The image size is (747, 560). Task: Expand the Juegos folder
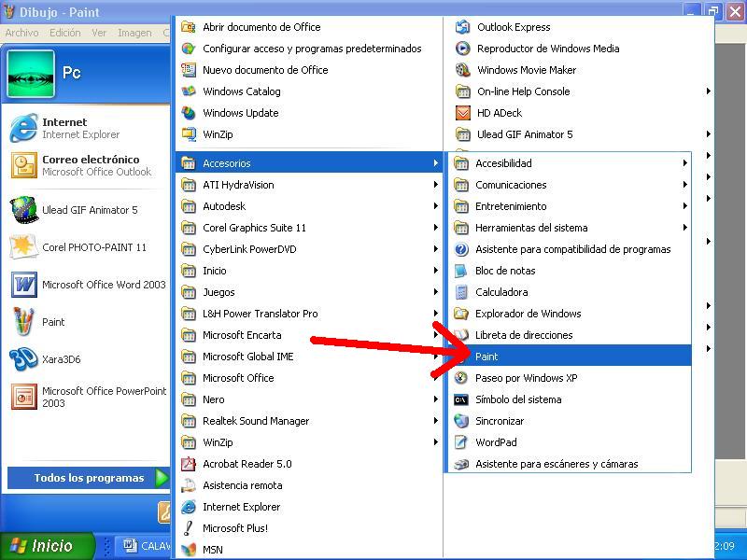309,291
